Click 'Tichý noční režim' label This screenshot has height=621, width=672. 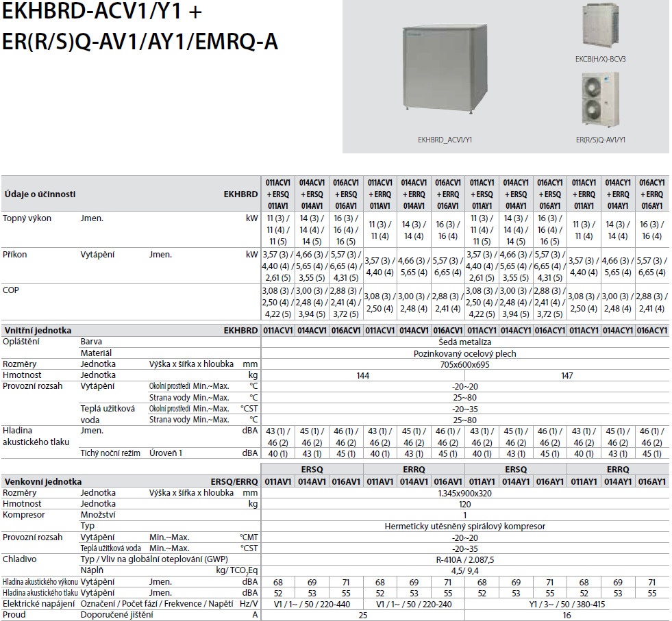point(110,453)
